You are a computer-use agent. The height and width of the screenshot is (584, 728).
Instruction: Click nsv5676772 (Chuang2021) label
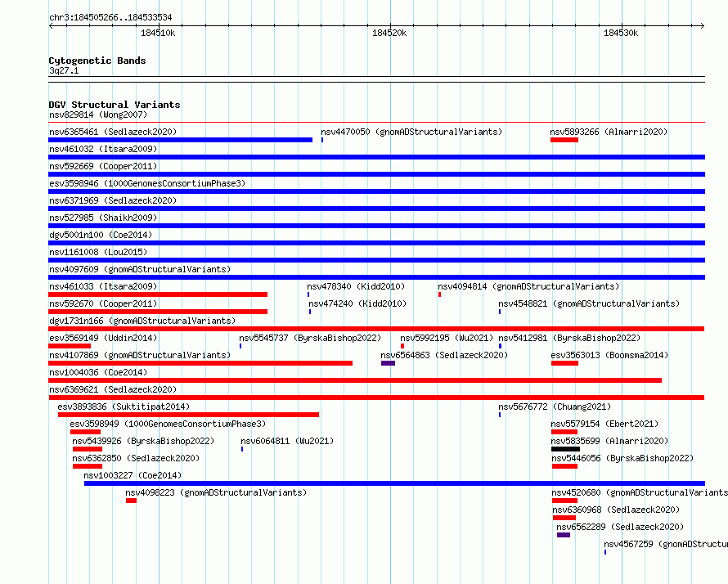[555, 407]
